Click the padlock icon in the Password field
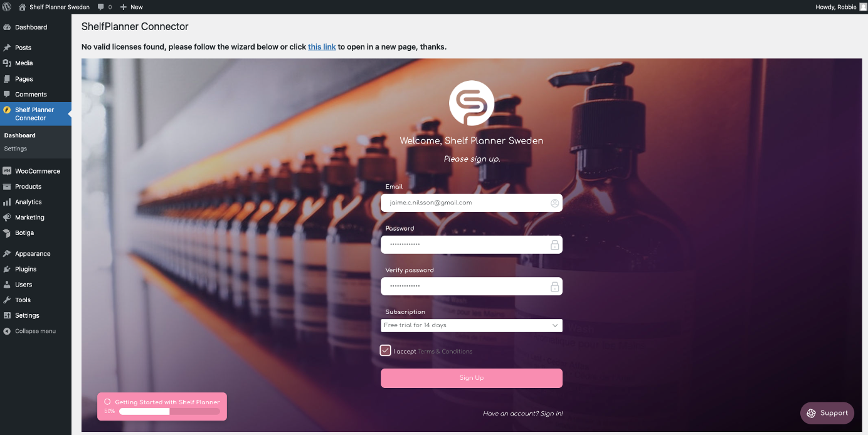 coord(554,245)
